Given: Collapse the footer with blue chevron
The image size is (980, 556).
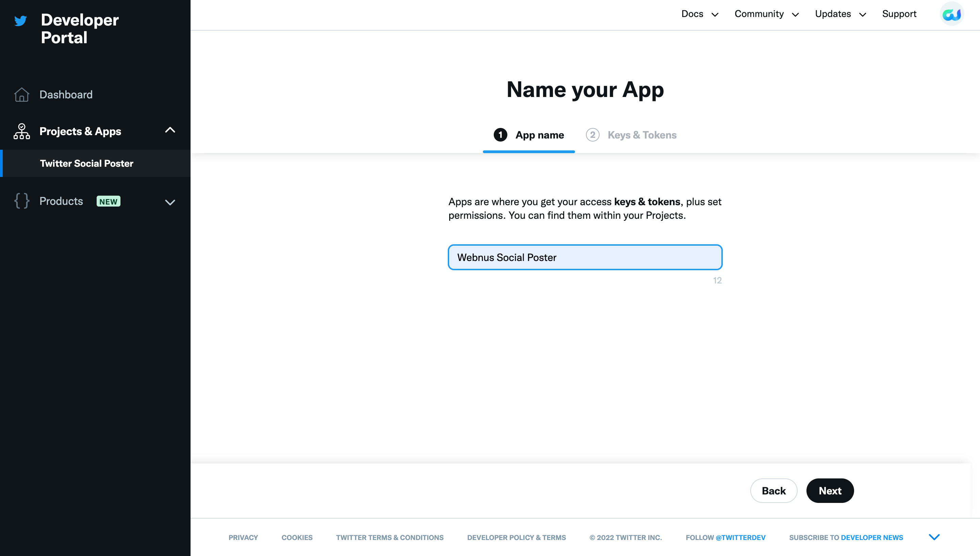Looking at the screenshot, I should click(x=934, y=537).
